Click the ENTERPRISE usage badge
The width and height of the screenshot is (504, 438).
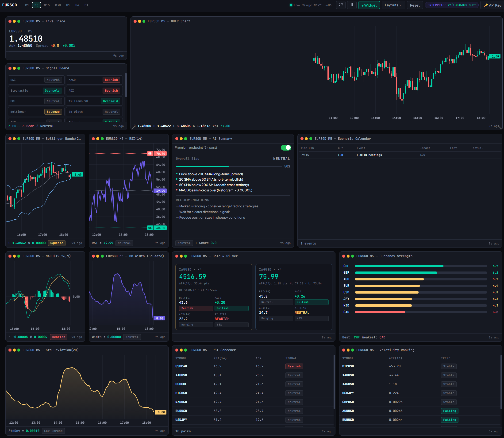451,5
